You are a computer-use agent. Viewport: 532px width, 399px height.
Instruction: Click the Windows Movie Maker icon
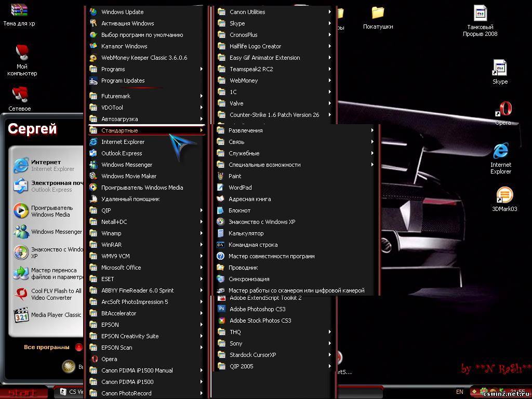(x=94, y=176)
